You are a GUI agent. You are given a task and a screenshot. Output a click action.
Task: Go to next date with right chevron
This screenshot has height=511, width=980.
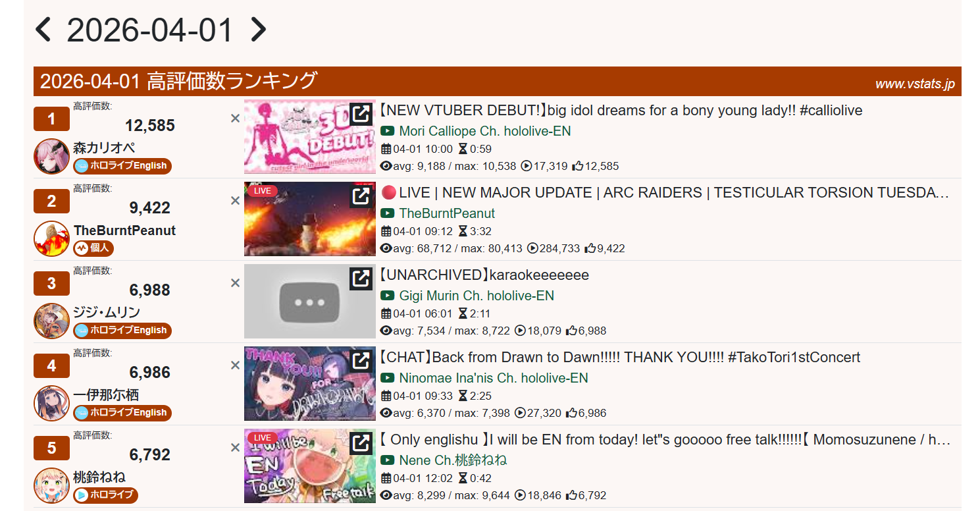point(259,30)
